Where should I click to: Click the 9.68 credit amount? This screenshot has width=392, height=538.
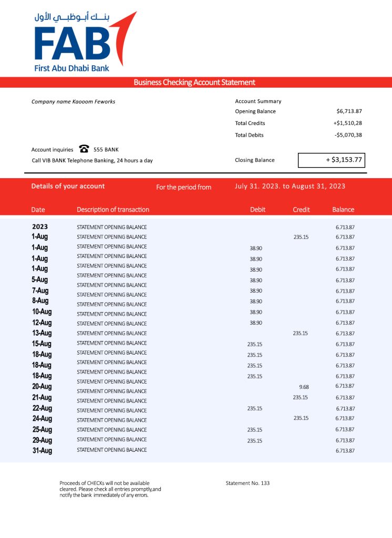coord(304,387)
